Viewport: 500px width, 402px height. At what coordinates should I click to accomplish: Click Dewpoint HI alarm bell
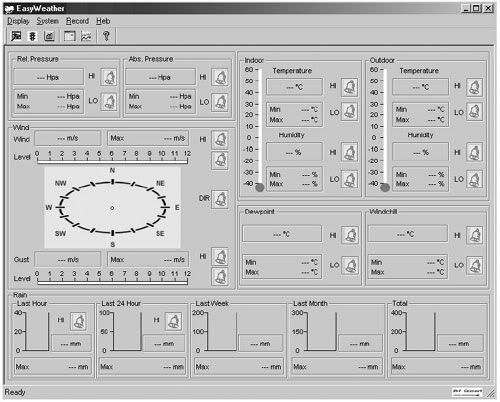(350, 235)
